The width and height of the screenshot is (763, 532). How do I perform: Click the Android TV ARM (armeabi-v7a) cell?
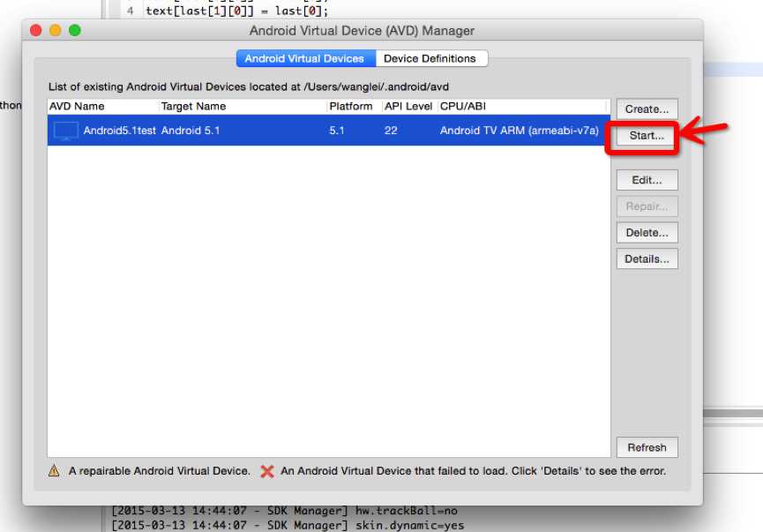point(520,131)
